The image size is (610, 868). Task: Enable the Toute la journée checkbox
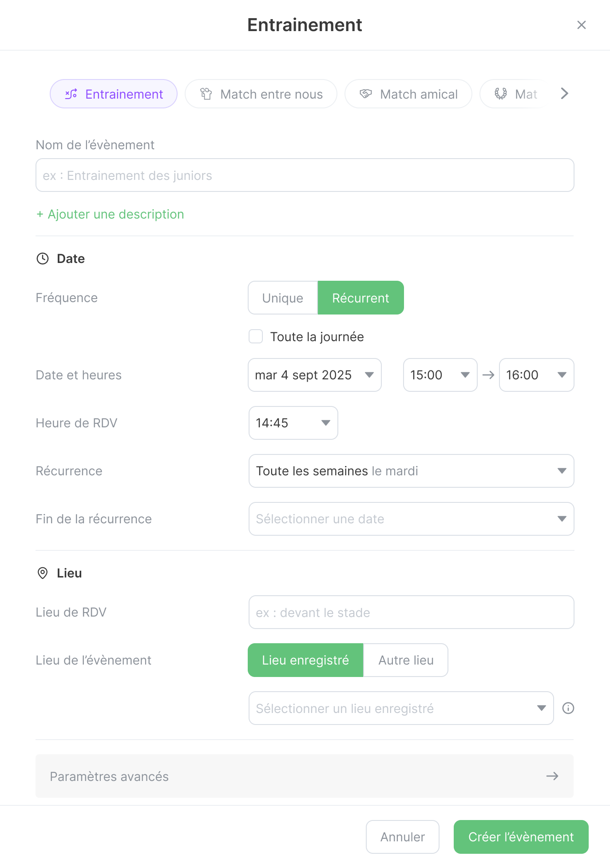click(x=256, y=337)
